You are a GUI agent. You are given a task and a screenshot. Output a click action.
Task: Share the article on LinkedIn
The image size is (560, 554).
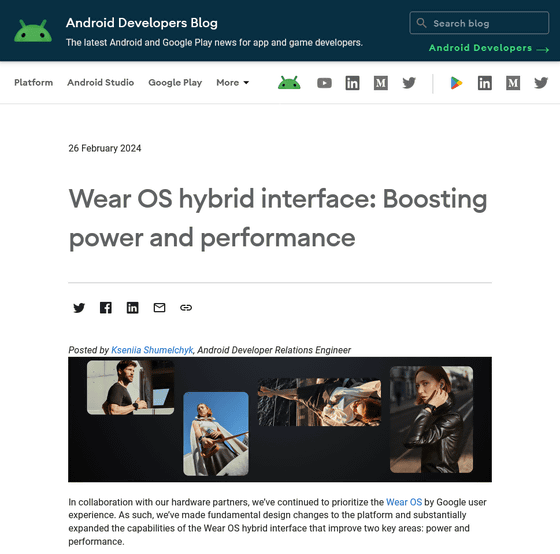coord(132,308)
